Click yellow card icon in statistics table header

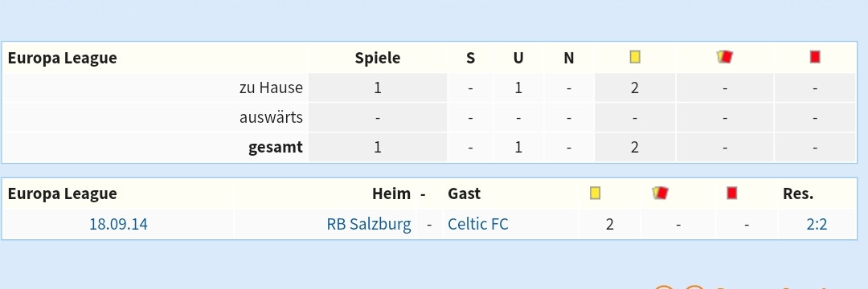click(635, 57)
